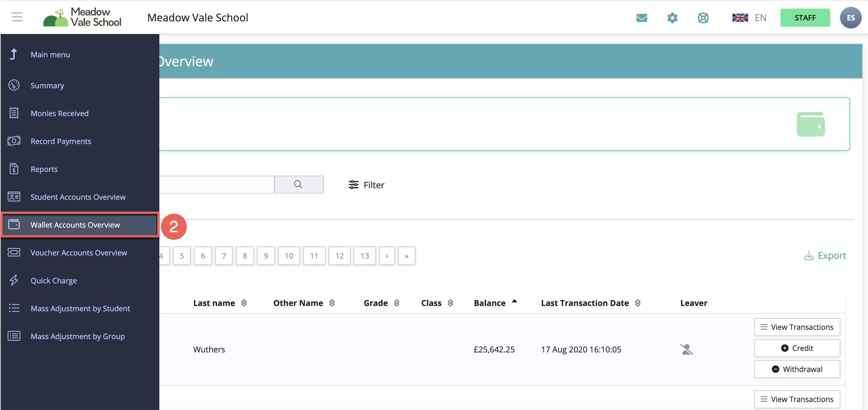Click the Summary dashboard icon
This screenshot has height=410, width=868.
(14, 85)
